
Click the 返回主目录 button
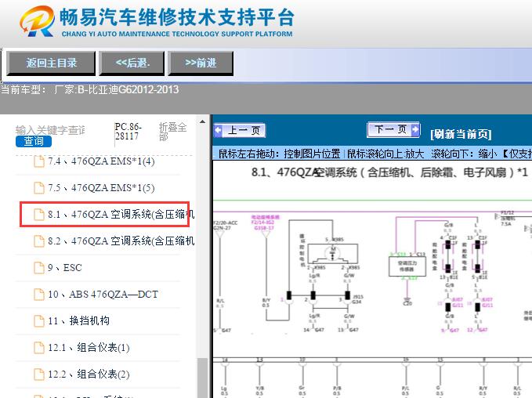pyautogui.click(x=51, y=63)
